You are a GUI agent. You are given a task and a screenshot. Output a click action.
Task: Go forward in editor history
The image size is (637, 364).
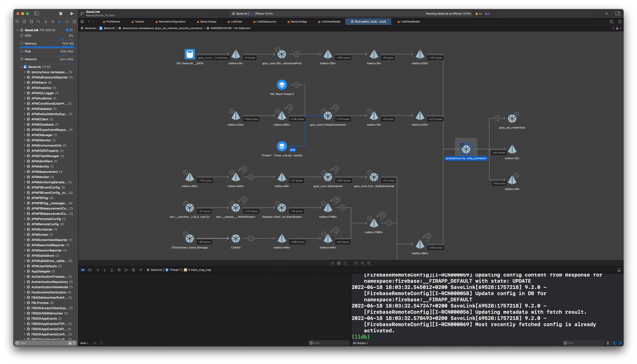[94, 22]
